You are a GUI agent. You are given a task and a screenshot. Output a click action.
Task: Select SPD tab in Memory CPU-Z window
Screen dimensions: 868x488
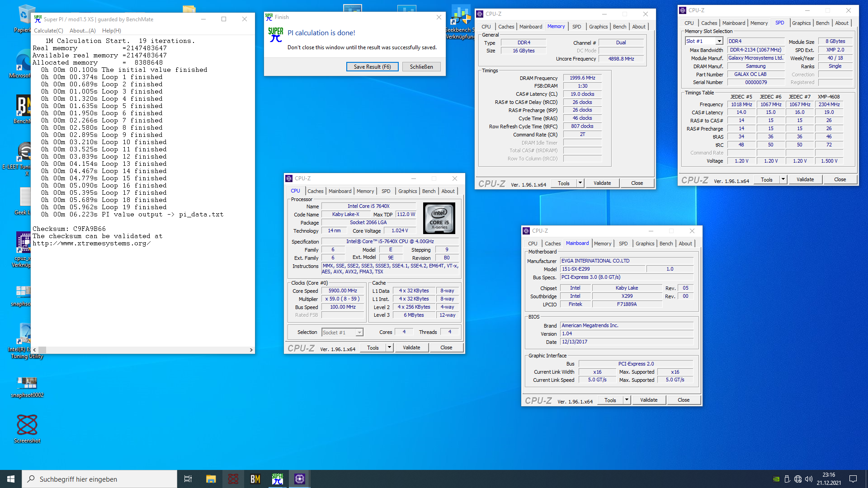(576, 27)
